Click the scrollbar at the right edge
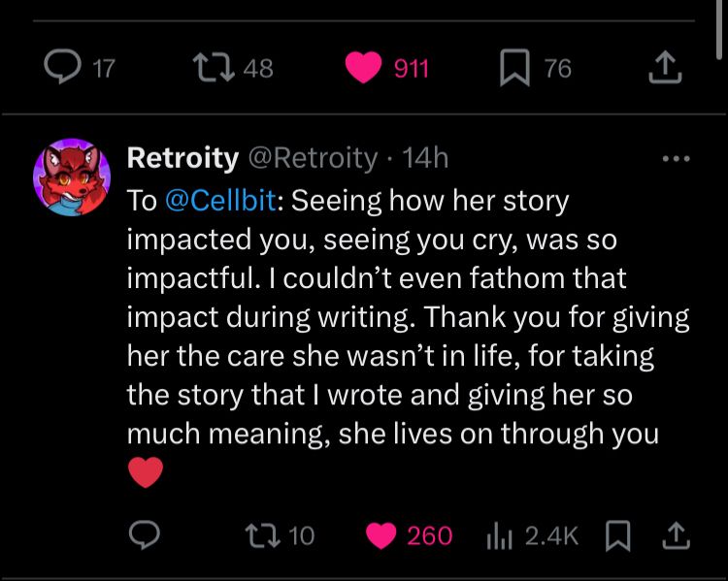The width and height of the screenshot is (728, 581). coord(716,29)
